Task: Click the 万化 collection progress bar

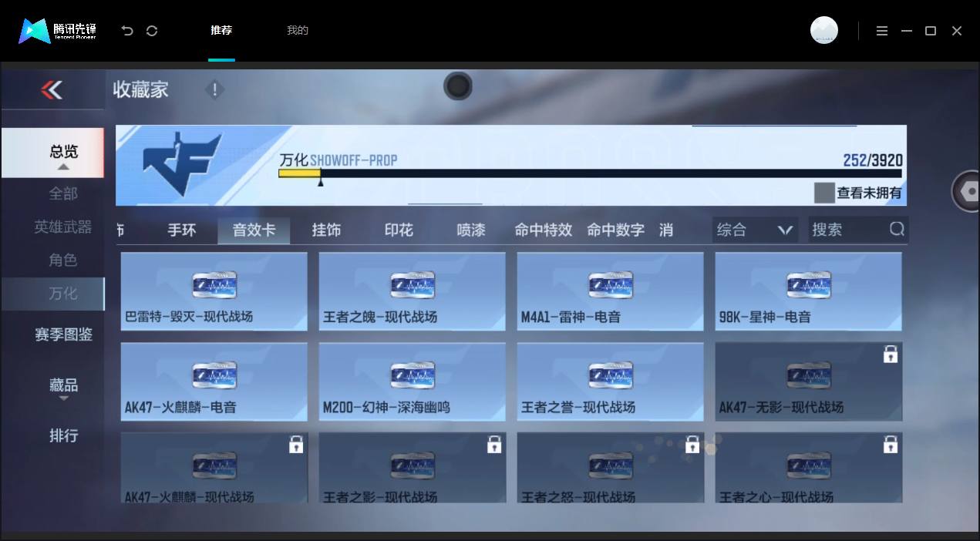Action: [x=591, y=173]
